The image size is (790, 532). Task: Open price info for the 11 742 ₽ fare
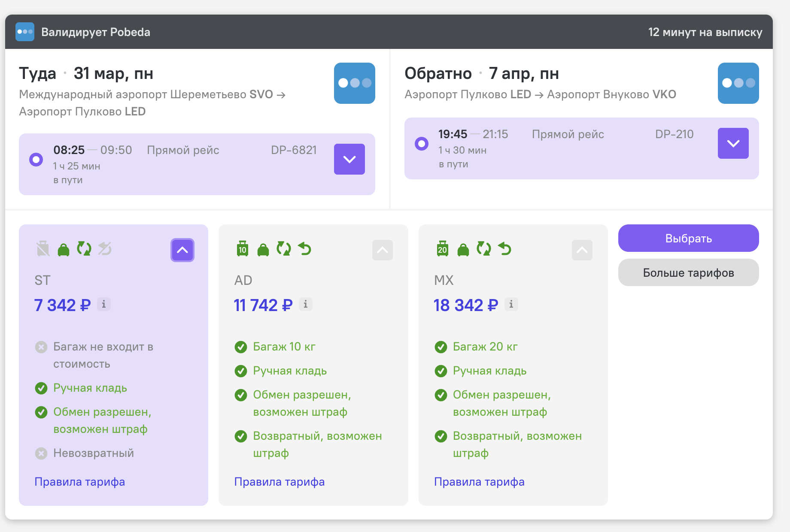pos(305,304)
